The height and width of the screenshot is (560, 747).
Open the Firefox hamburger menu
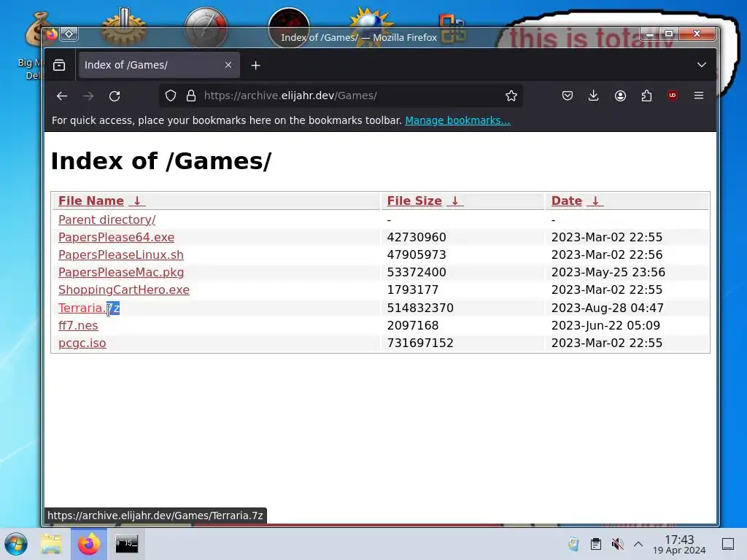pos(699,96)
